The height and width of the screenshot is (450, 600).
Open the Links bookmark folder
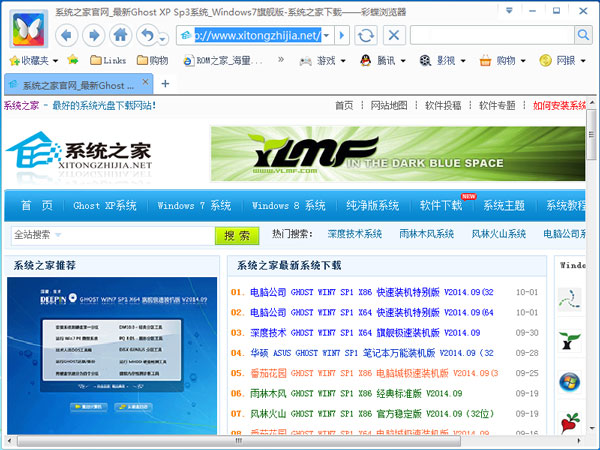(x=106, y=61)
